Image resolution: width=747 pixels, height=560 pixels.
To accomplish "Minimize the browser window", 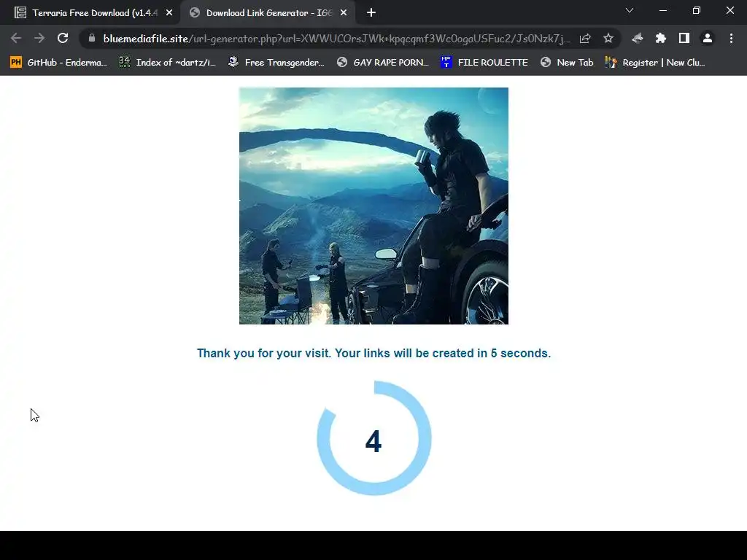I will point(662,10).
